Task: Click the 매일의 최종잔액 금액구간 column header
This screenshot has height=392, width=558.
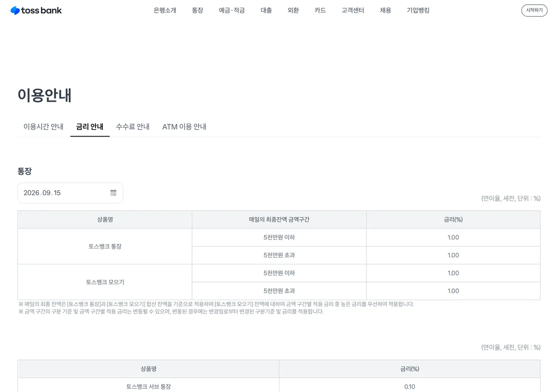Action: point(279,219)
